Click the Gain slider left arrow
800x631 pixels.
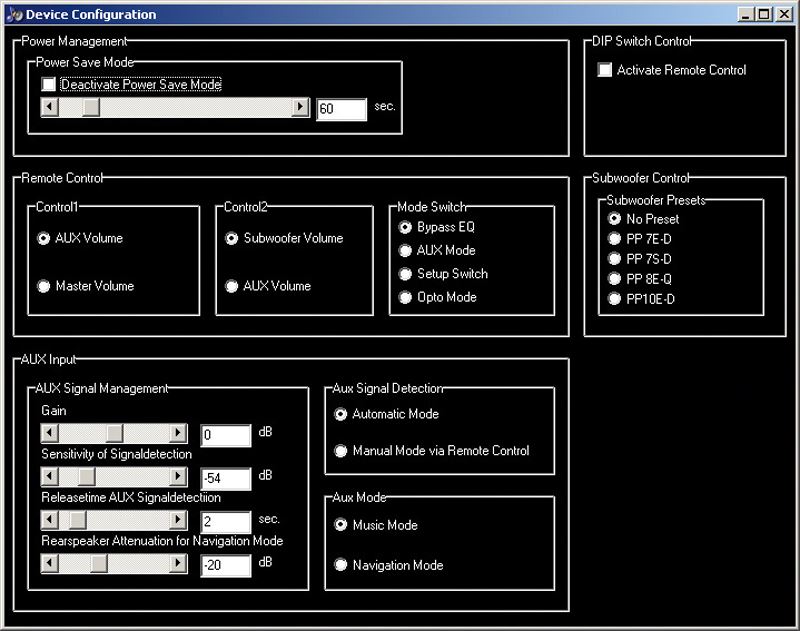click(x=49, y=434)
